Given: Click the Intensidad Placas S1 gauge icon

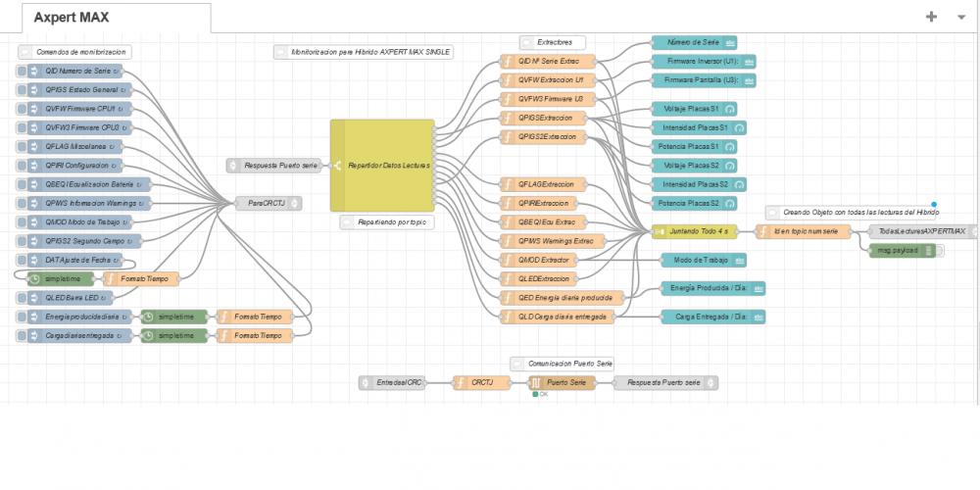Looking at the screenshot, I should pos(740,127).
